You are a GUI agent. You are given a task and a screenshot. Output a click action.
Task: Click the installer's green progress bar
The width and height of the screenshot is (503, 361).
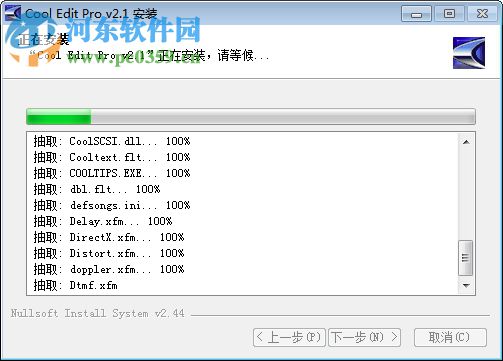[251, 116]
